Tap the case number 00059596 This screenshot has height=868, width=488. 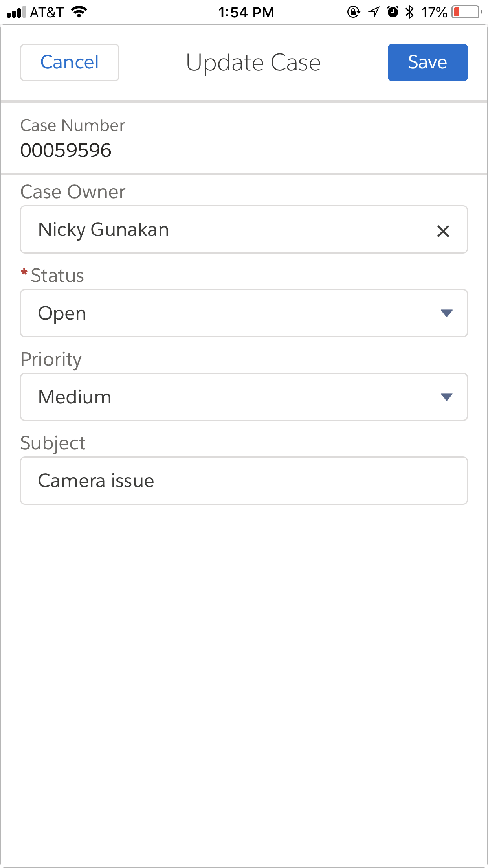(x=66, y=150)
